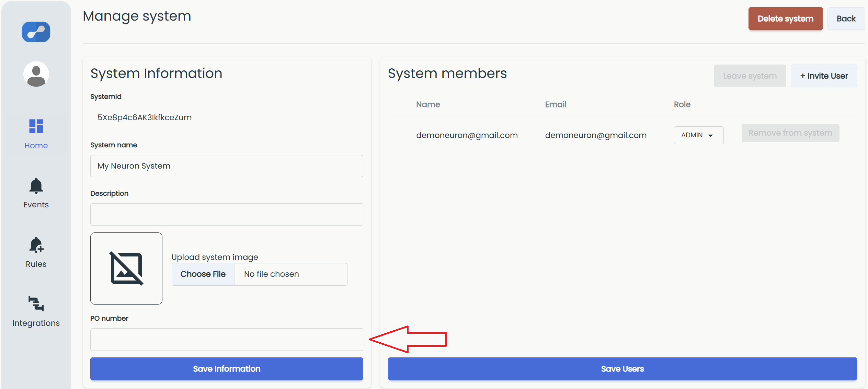Image resolution: width=868 pixels, height=389 pixels.
Task: Click the no-image placeholder thumbnail
Action: [x=126, y=268]
